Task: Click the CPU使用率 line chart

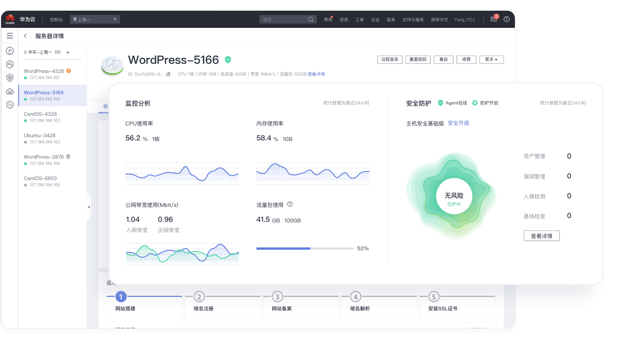Action: pyautogui.click(x=182, y=173)
